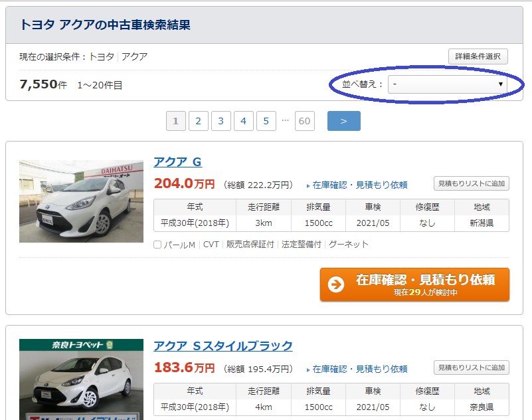This screenshot has width=532, height=420.
Task: Go to next page with > arrow
Action: (343, 121)
